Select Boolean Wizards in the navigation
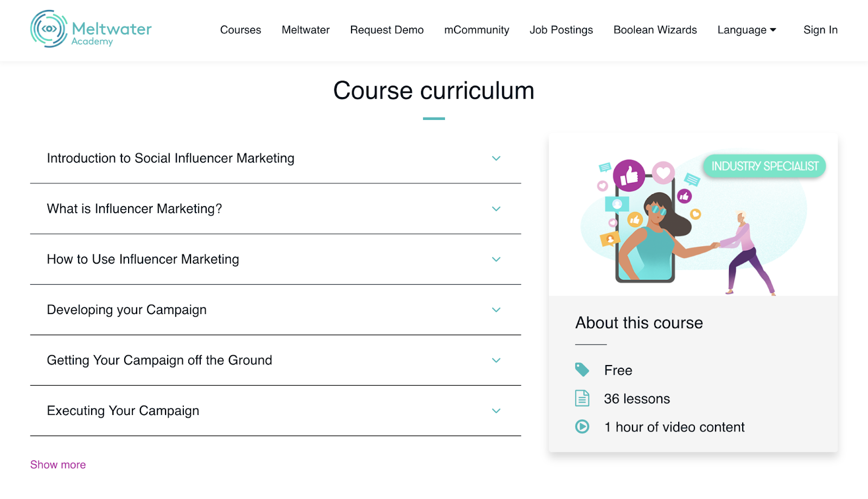The height and width of the screenshot is (499, 868). (x=655, y=30)
